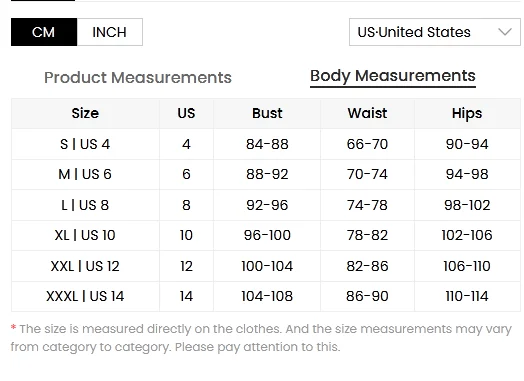The width and height of the screenshot is (524, 381).
Task: Click the Bust column header
Action: [267, 113]
